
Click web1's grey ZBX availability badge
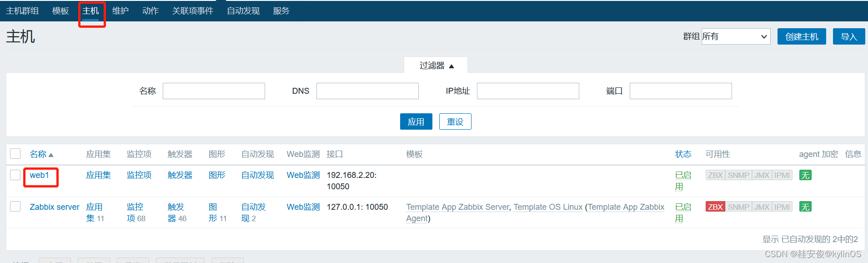tap(715, 175)
